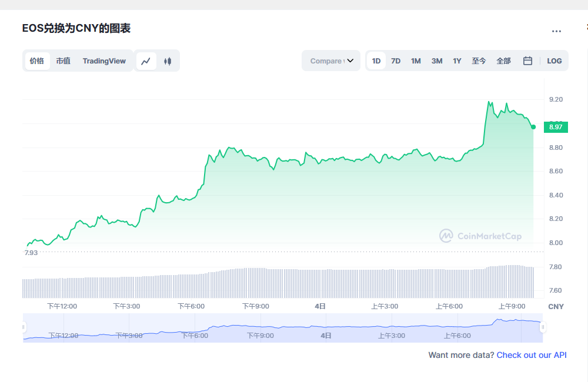Select the 7D time range
588x382 pixels.
click(x=396, y=61)
